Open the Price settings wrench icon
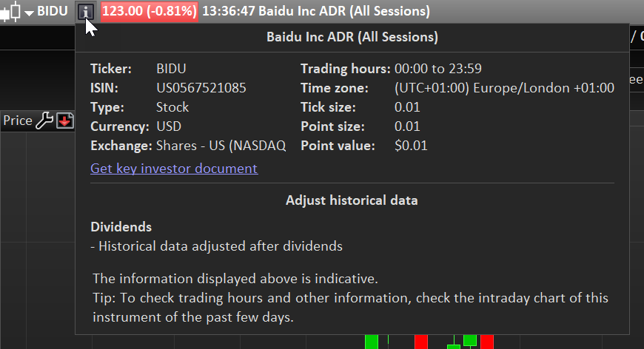Screen dimensions: 644x349 pyautogui.click(x=44, y=121)
